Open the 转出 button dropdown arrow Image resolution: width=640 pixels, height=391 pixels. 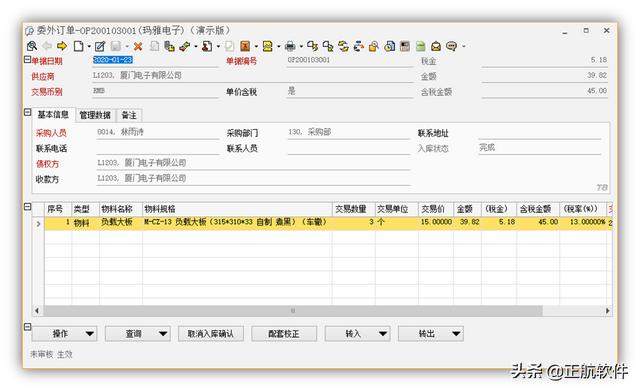(456, 334)
